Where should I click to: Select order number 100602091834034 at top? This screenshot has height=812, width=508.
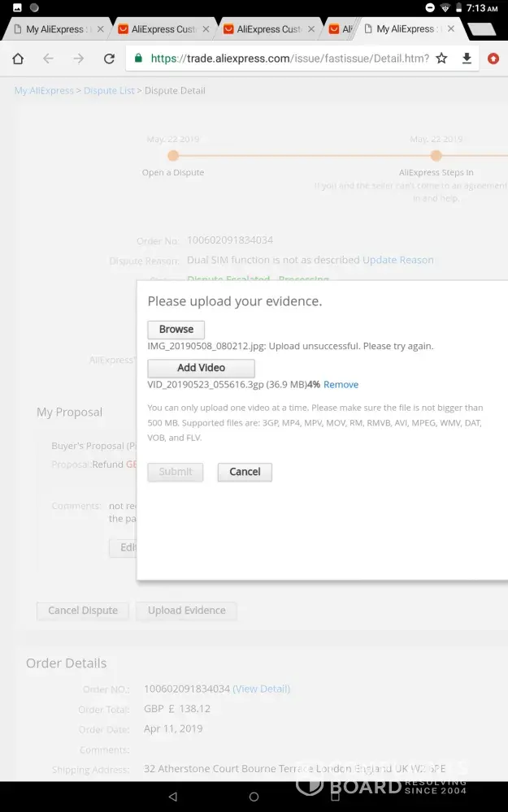[x=230, y=240]
